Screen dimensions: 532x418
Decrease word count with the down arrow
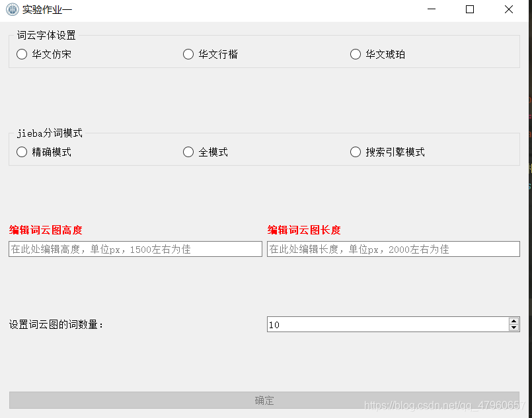513,328
